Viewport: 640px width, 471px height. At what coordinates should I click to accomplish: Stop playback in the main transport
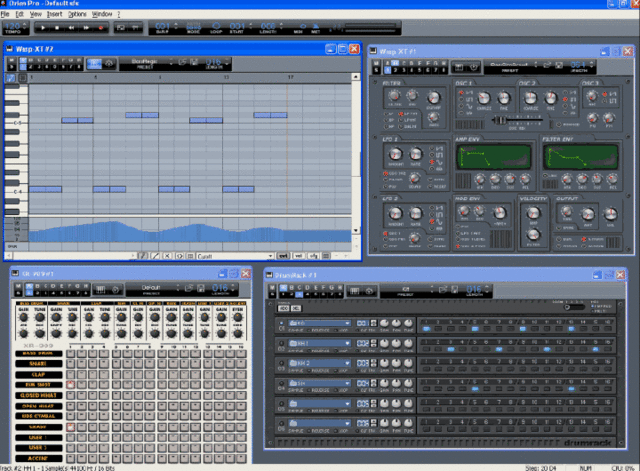point(57,28)
